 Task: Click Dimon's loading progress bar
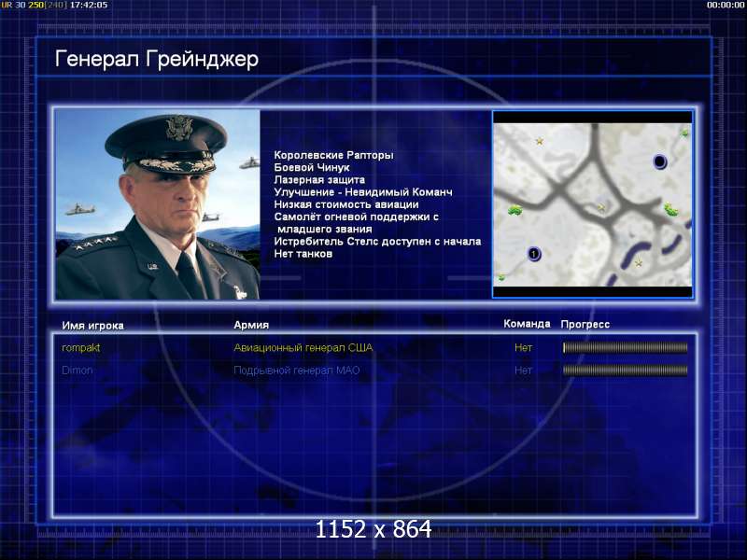pyautogui.click(x=625, y=370)
